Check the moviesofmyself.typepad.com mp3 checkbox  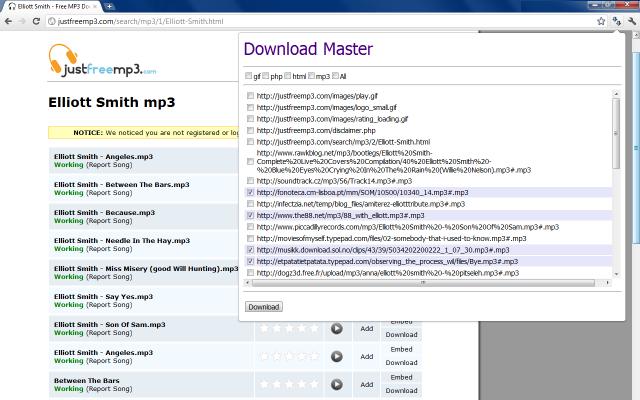[250, 238]
